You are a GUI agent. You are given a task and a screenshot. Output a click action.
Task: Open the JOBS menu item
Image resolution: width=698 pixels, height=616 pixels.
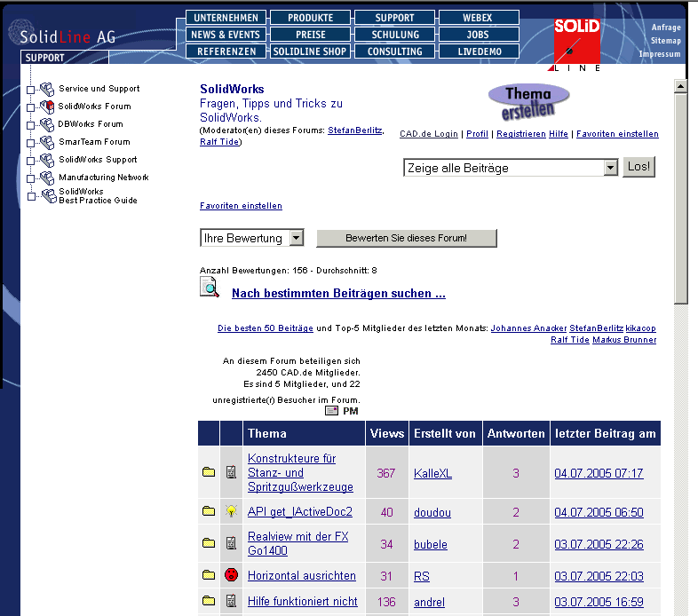coord(479,35)
